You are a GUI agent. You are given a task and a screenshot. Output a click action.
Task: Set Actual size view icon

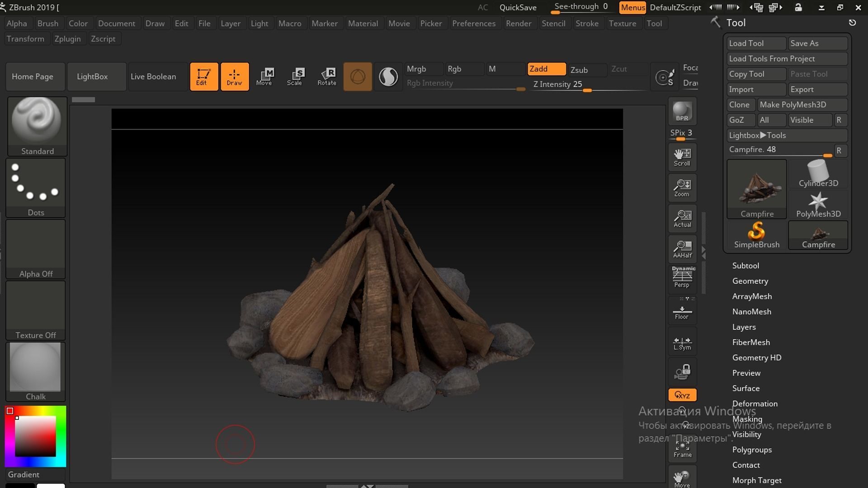point(682,218)
